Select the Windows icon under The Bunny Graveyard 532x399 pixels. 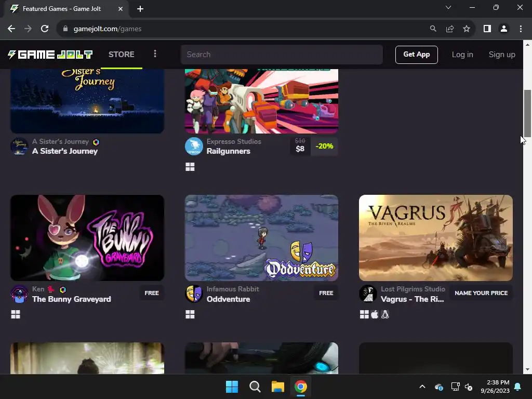point(16,314)
